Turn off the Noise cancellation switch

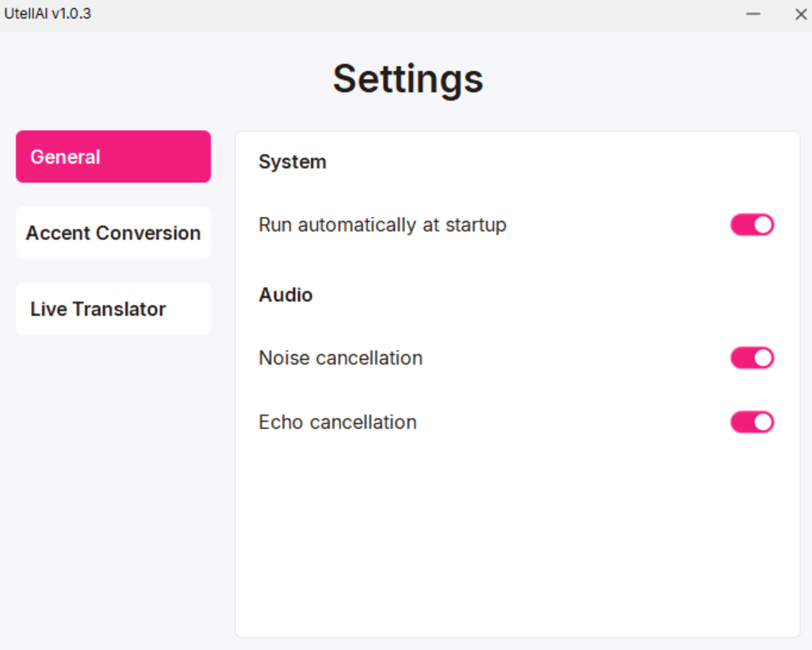pyautogui.click(x=752, y=358)
